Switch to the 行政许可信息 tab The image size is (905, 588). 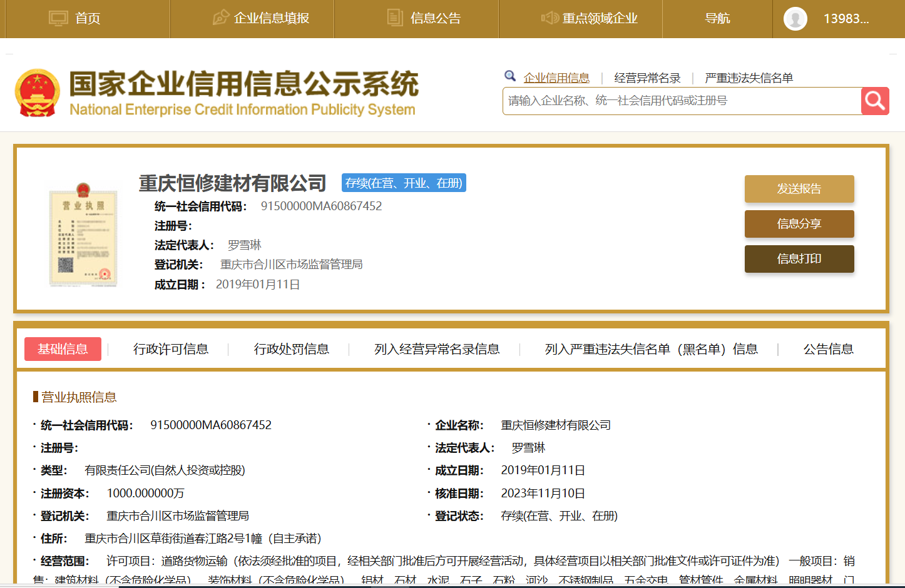point(171,349)
